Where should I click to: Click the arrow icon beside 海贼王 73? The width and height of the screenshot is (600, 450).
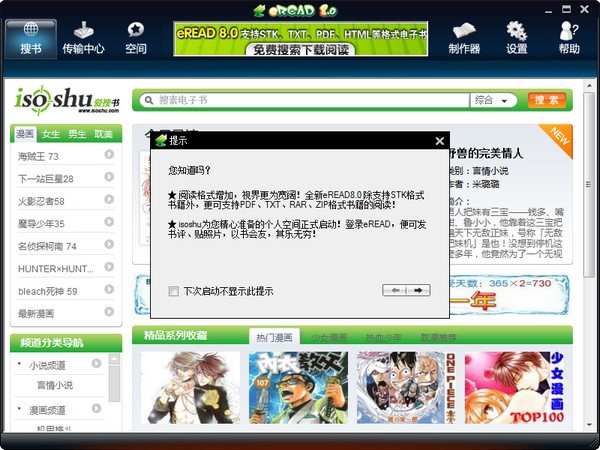pyautogui.click(x=109, y=154)
